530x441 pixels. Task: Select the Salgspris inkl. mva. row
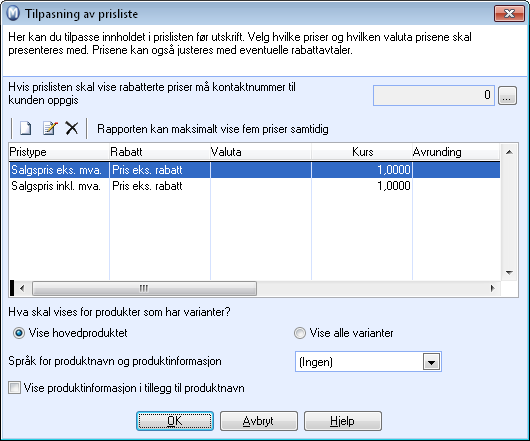click(x=255, y=186)
